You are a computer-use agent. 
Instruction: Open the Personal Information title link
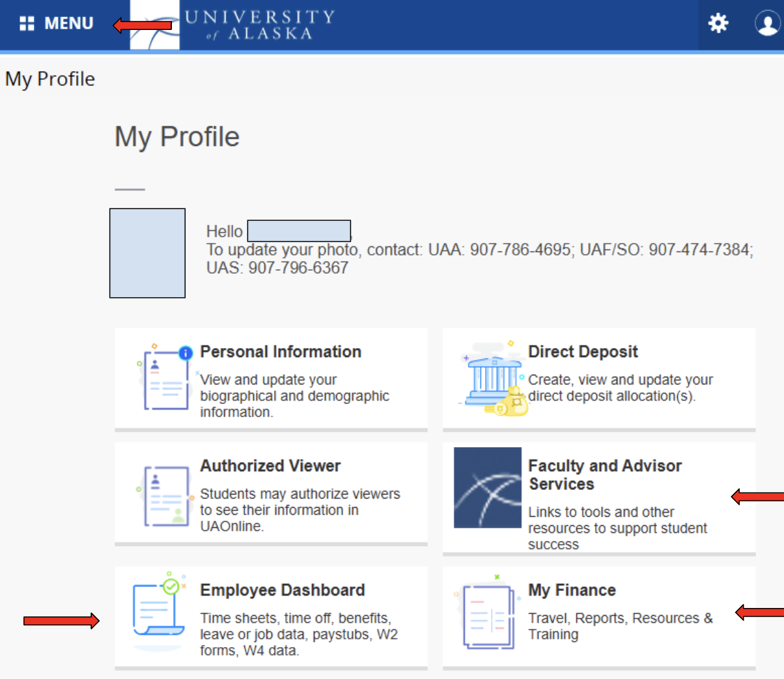280,352
